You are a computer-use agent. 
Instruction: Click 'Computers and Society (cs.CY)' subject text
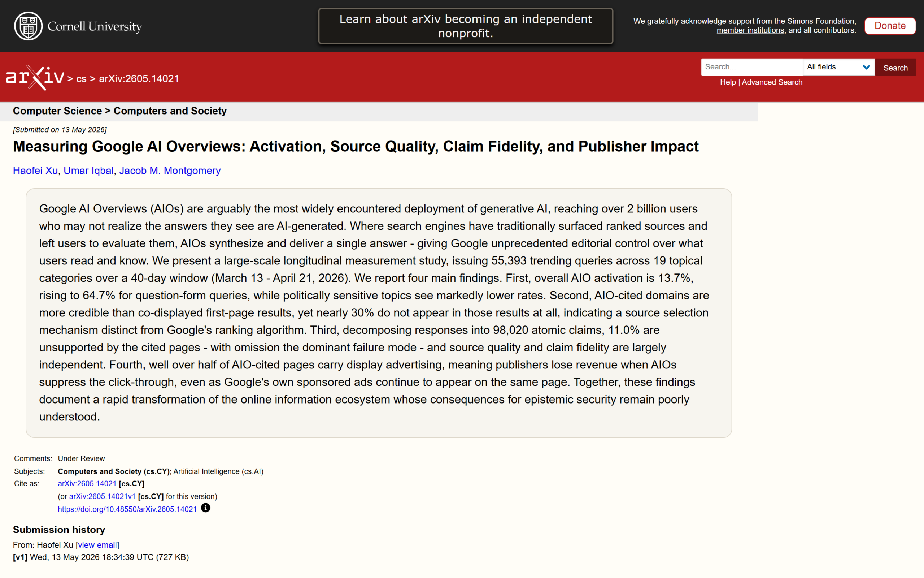114,471
